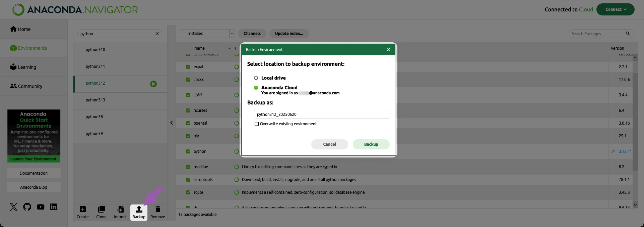Open the YouTube social icon
644x227 pixels.
41,207
